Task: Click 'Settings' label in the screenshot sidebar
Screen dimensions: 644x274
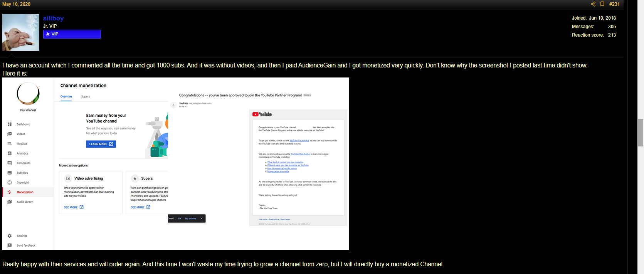Action: (x=22, y=236)
